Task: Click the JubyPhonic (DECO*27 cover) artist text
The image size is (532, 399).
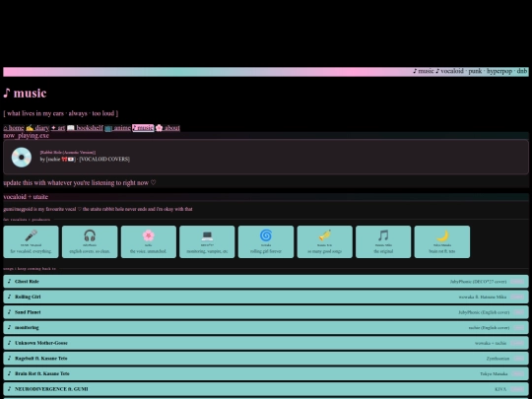Action: pos(478,281)
